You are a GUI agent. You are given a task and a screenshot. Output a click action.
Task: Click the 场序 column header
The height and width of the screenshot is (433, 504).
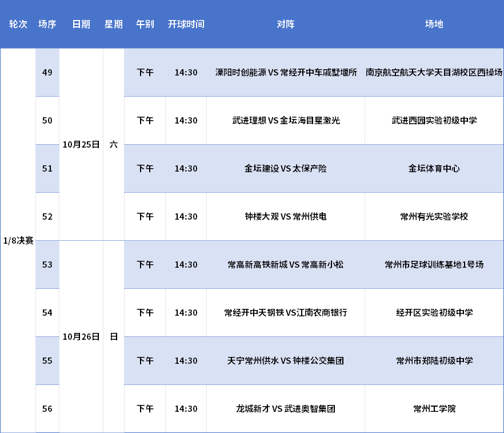point(47,25)
